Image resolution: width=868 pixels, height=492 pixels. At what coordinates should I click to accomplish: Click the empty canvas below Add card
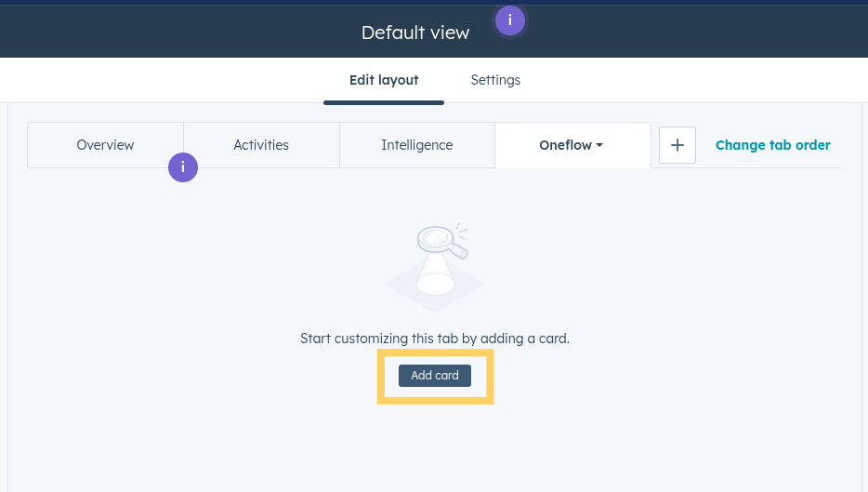coord(435,449)
